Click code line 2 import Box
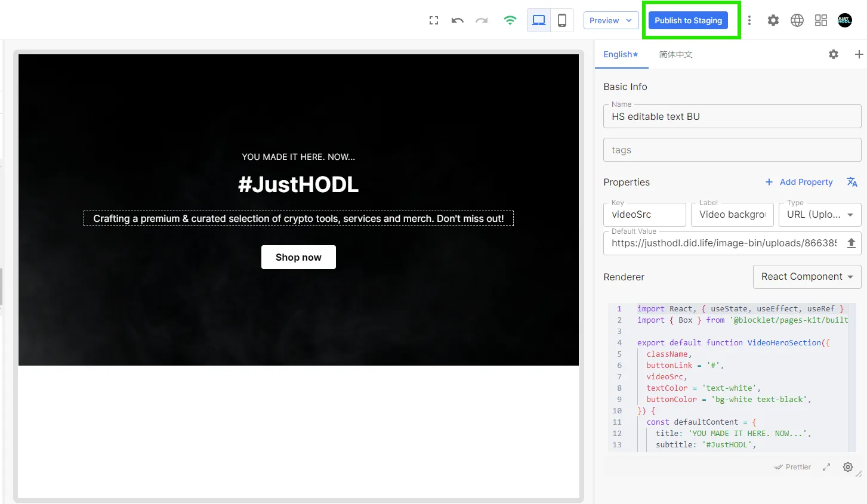Screen dimensions: 867x504 [742, 320]
